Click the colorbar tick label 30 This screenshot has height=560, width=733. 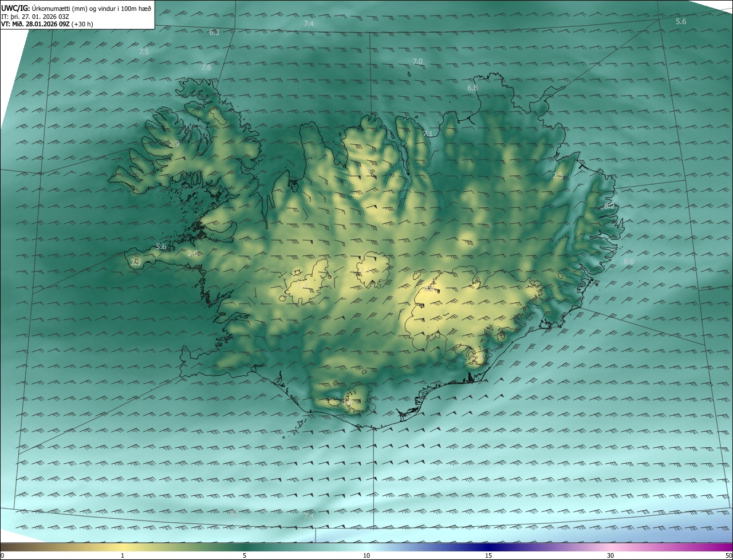click(x=610, y=555)
